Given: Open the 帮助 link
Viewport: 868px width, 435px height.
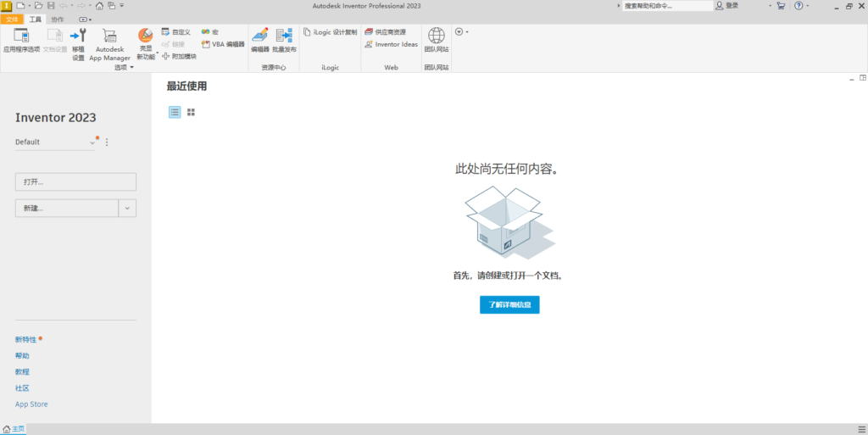Looking at the screenshot, I should click(x=22, y=356).
